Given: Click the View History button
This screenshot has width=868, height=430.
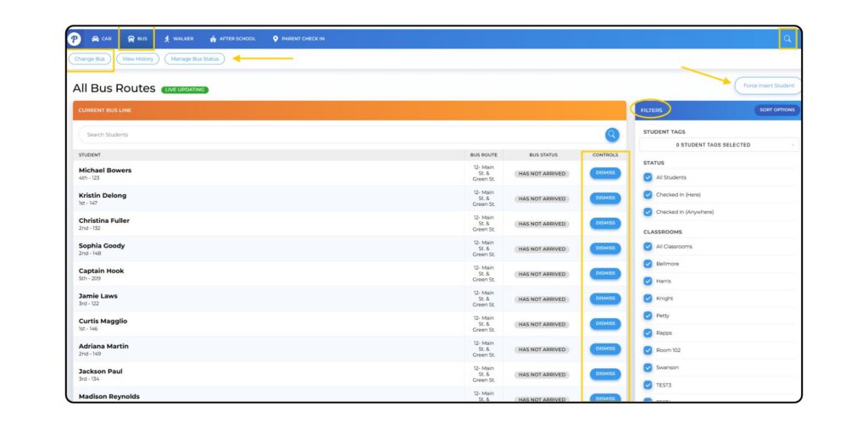Looking at the screenshot, I should (x=137, y=59).
